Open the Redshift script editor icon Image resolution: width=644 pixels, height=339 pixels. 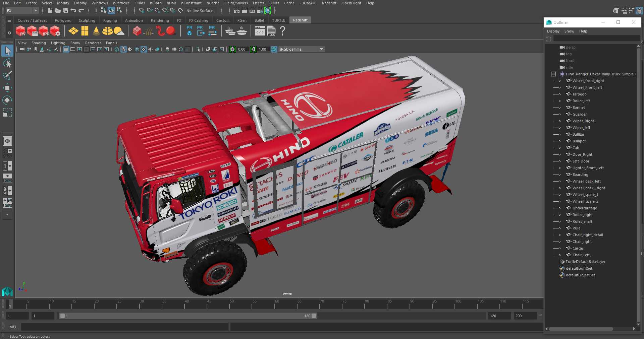click(260, 31)
